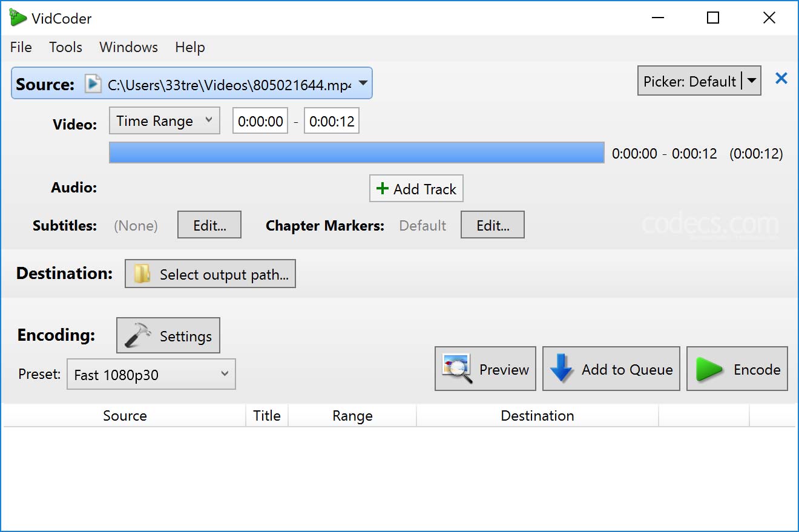Open the Help menu
The height and width of the screenshot is (532, 799).
(x=190, y=47)
